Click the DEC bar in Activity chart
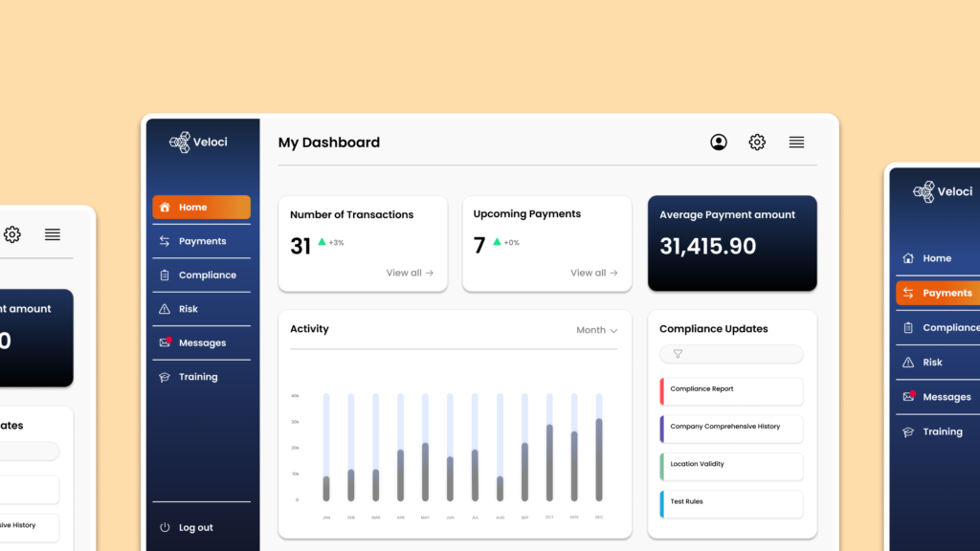This screenshot has width=980, height=551. click(599, 460)
